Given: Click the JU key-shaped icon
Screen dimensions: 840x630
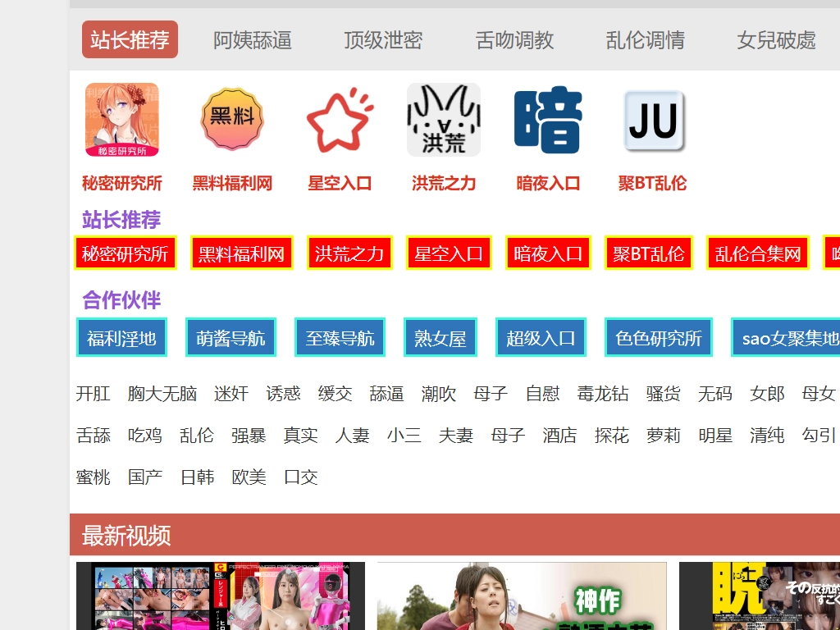Looking at the screenshot, I should point(653,120).
